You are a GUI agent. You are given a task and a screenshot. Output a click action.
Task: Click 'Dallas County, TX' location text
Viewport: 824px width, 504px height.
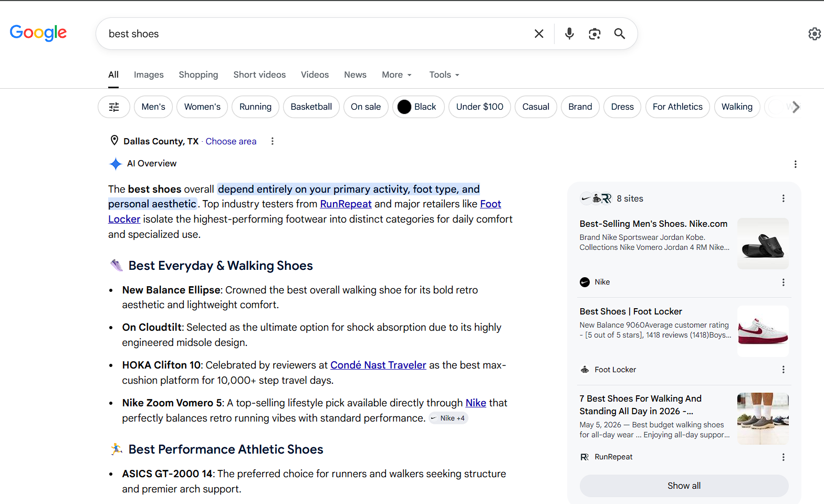pos(161,141)
